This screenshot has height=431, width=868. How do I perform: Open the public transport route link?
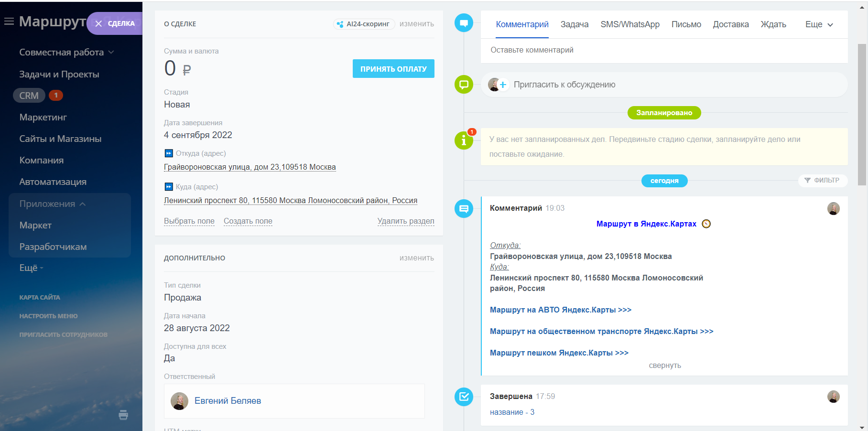(602, 331)
